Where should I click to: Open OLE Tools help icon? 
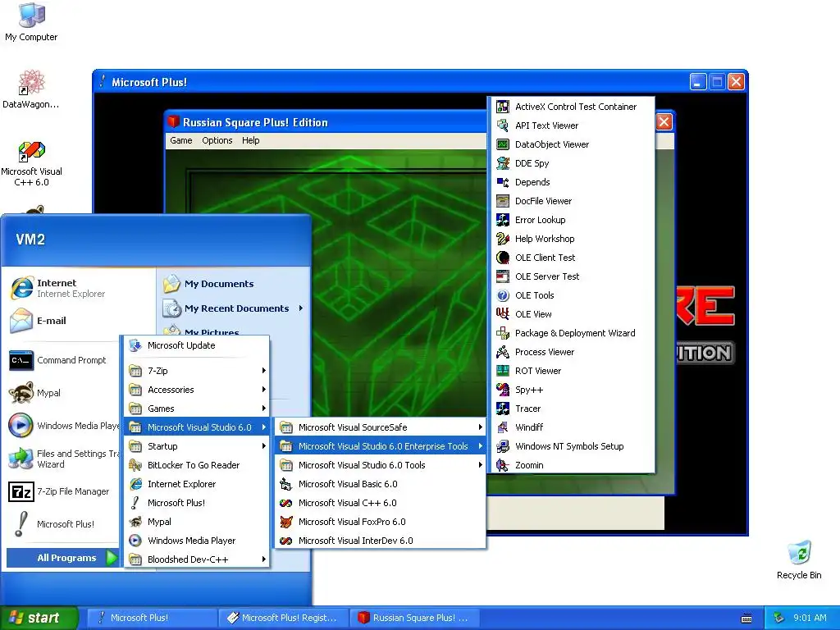point(503,295)
